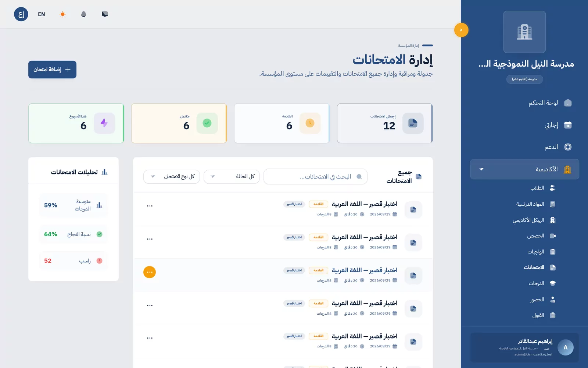The image size is (588, 368).
Task: Click the الدعم lifebuoy icon
Action: point(568,147)
